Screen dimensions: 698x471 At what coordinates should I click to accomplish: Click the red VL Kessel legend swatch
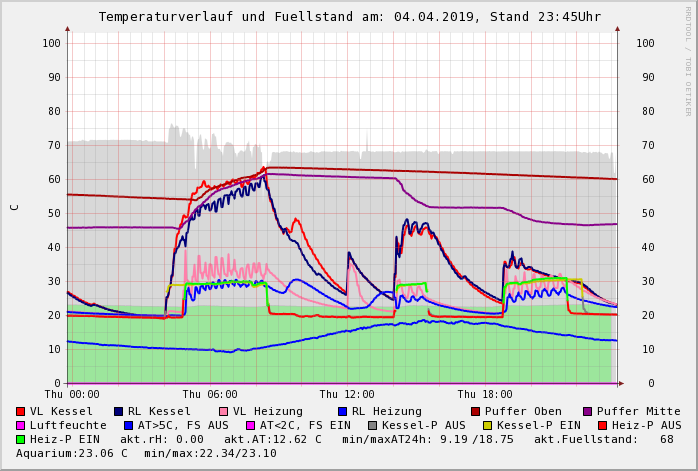coord(21,411)
